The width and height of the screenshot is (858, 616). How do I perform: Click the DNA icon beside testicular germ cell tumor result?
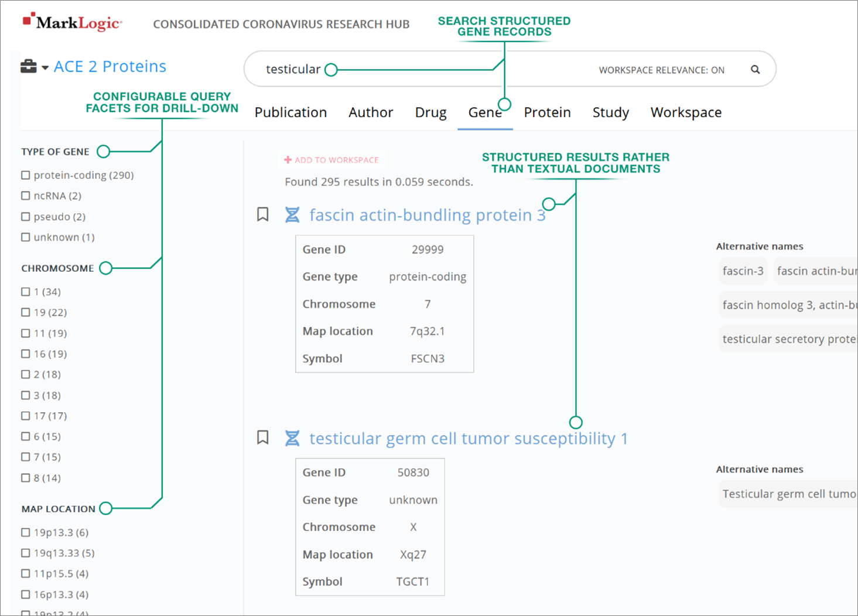pos(292,437)
